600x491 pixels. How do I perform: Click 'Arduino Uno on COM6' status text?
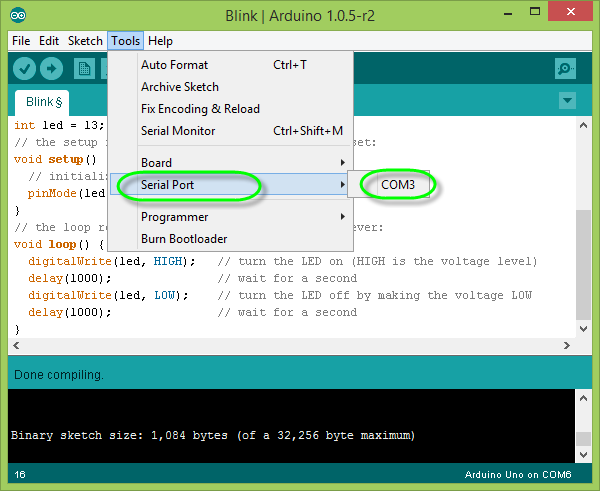[518, 475]
